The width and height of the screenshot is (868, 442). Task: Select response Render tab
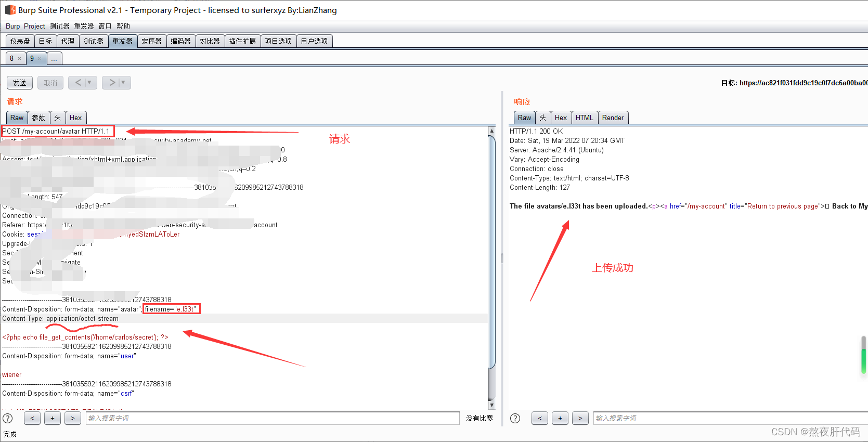point(613,118)
